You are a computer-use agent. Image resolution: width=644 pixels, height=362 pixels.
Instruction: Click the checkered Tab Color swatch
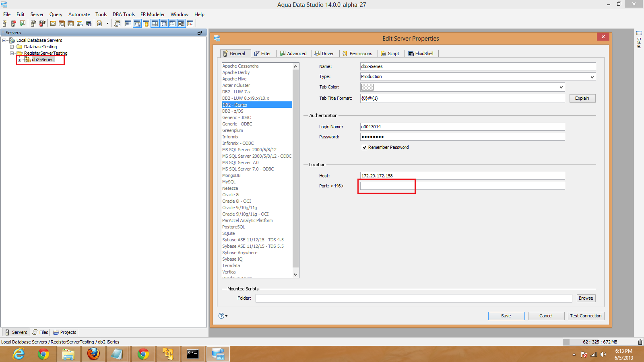[367, 87]
